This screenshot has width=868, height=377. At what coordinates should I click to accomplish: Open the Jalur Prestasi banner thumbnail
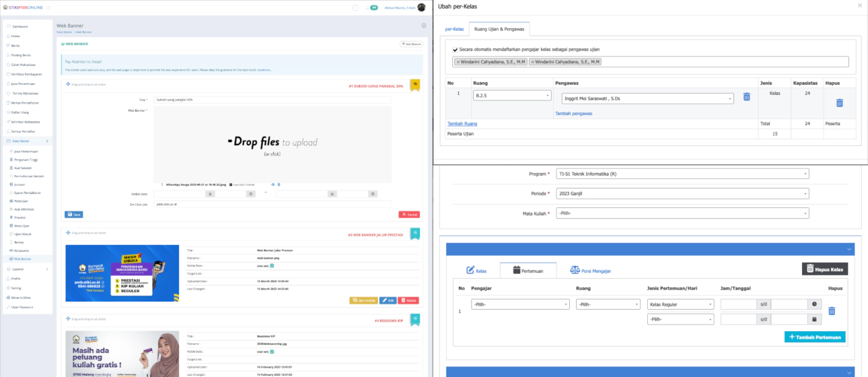tap(122, 273)
